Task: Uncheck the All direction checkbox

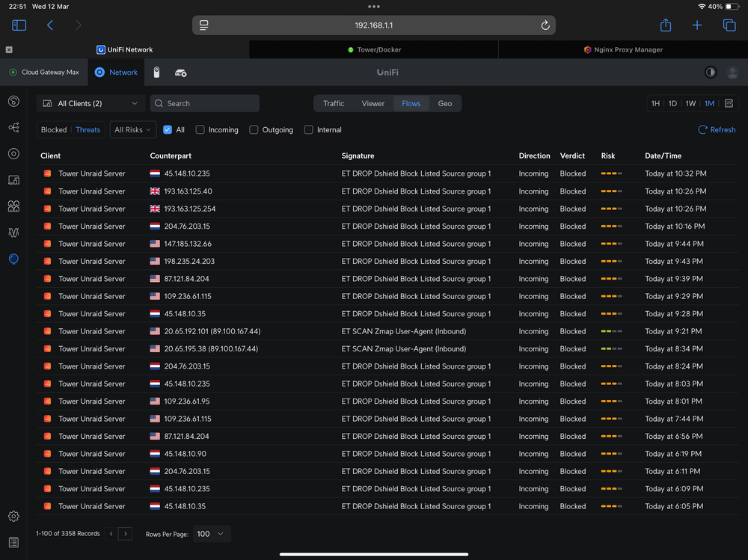Action: click(168, 130)
